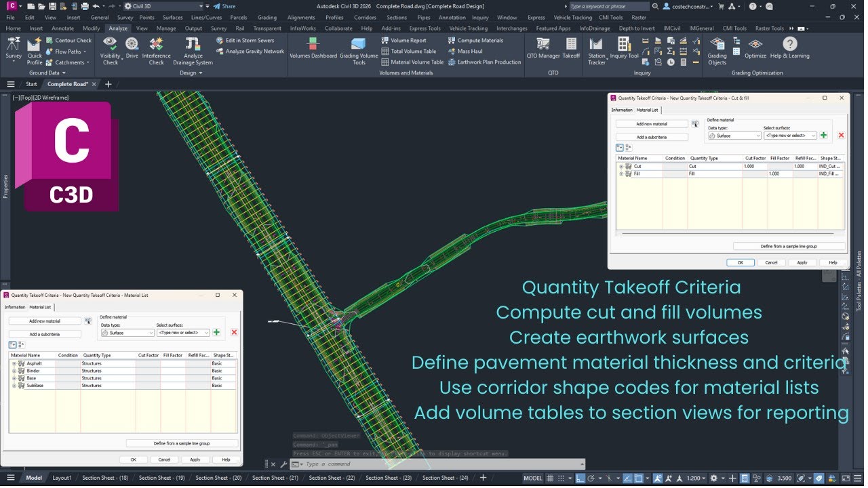Image resolution: width=868 pixels, height=488 pixels.
Task: Run Contour Check
Action: 68,41
